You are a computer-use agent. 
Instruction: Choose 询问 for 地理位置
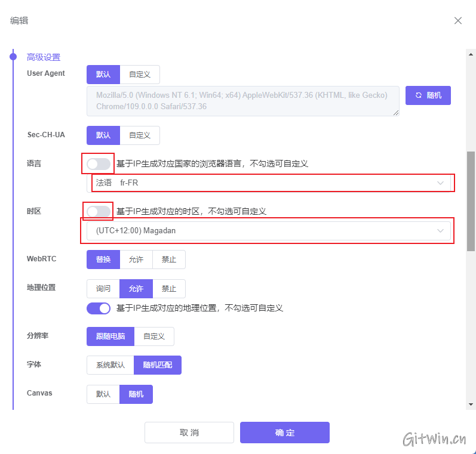point(103,289)
